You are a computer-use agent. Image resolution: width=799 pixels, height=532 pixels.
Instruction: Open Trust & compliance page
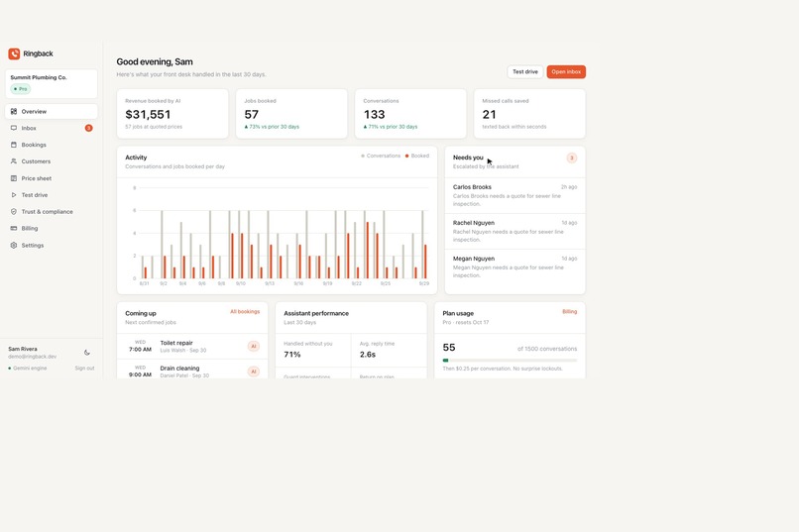click(x=52, y=212)
